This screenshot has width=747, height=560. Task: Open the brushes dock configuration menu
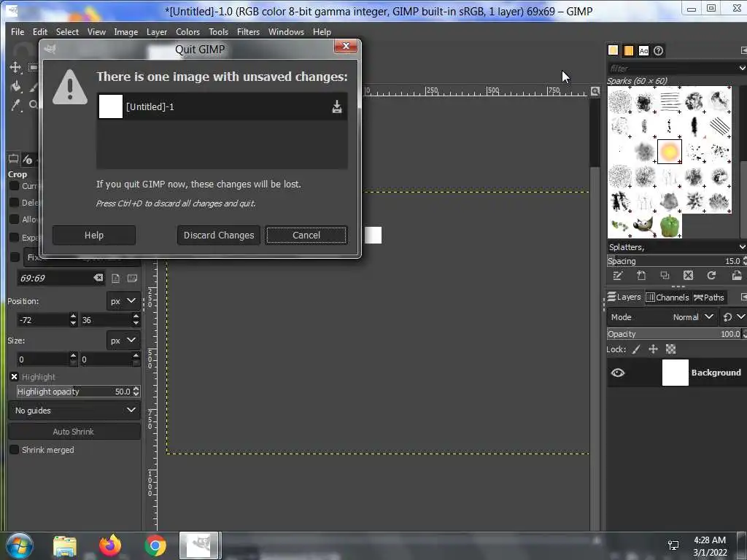coord(743,50)
